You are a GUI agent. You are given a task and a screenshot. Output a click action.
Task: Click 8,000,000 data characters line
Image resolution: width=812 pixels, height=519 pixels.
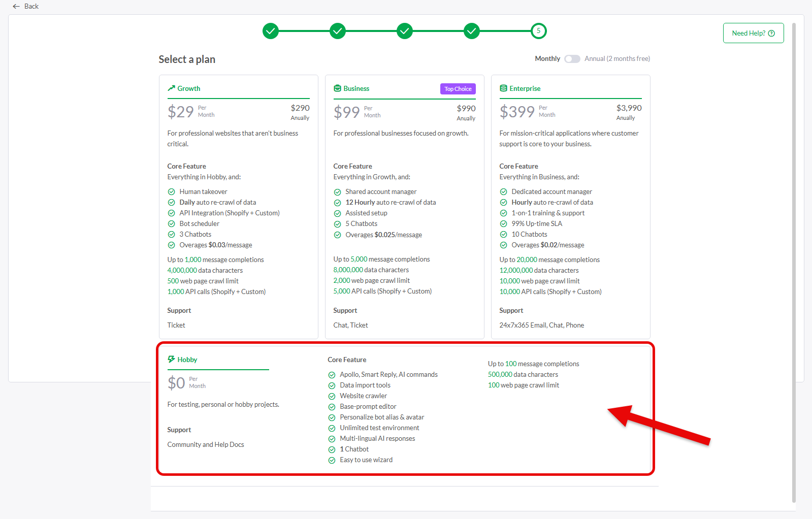click(x=371, y=270)
